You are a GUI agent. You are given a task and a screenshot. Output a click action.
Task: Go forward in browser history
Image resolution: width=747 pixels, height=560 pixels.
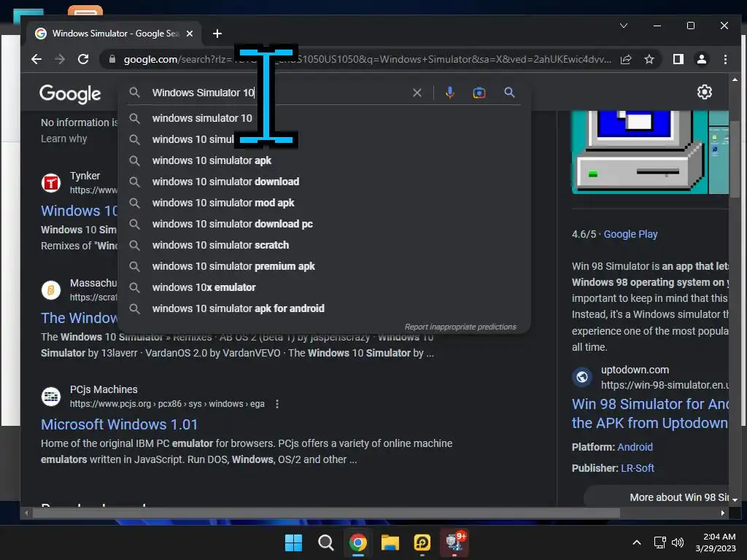[x=60, y=59]
